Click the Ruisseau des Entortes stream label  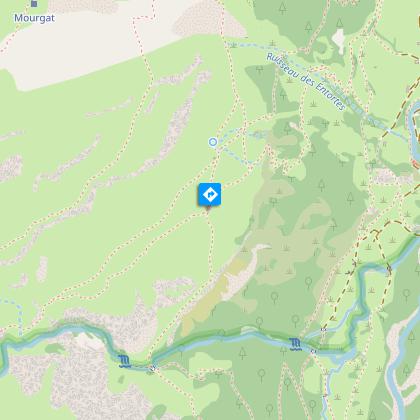pos(305,82)
